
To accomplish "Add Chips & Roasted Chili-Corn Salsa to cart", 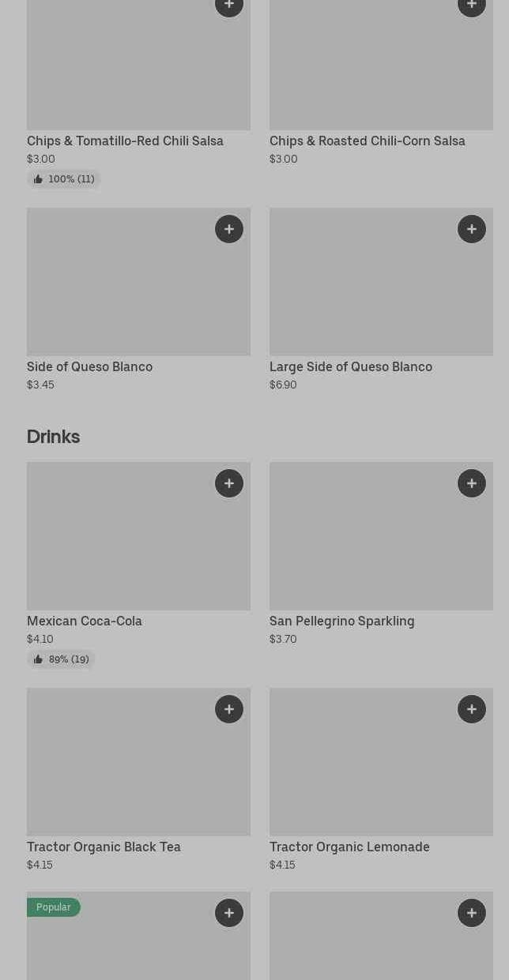I will 472,6.
